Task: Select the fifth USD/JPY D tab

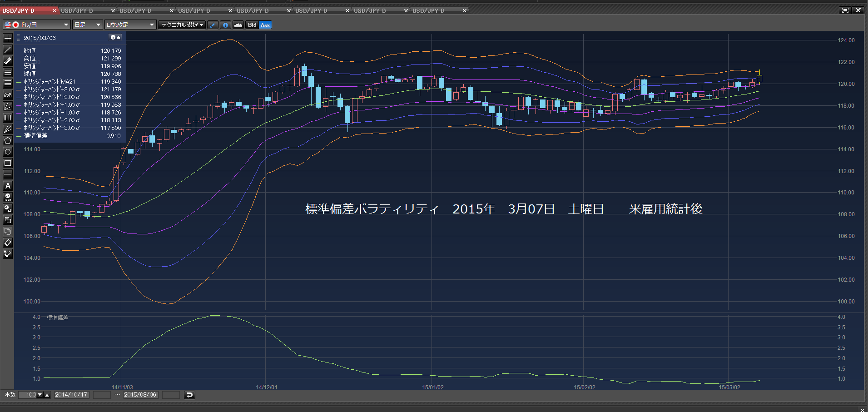Action: [x=260, y=10]
